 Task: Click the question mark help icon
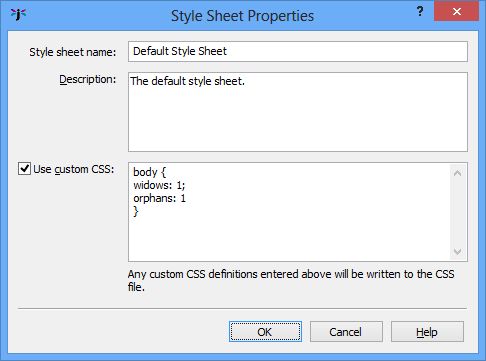tap(420, 12)
